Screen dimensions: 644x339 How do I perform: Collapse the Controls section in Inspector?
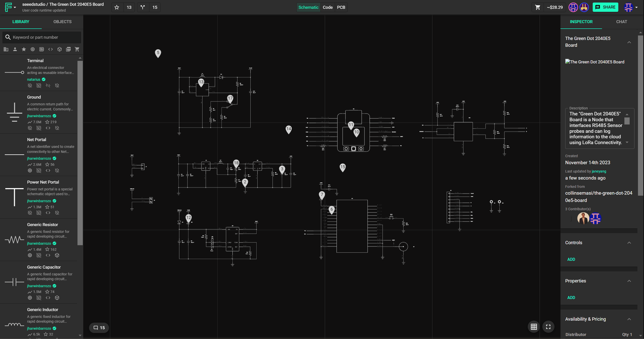[629, 242]
